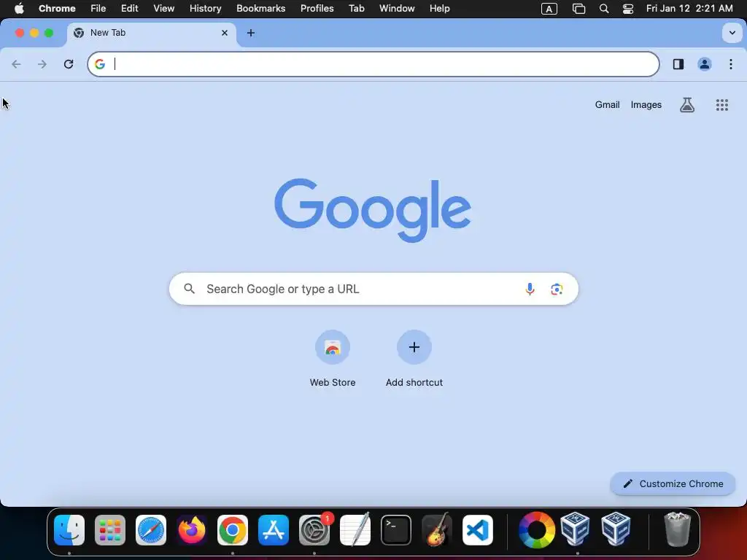Viewport: 747px width, 560px height.
Task: Open the History menu
Action: 205,9
